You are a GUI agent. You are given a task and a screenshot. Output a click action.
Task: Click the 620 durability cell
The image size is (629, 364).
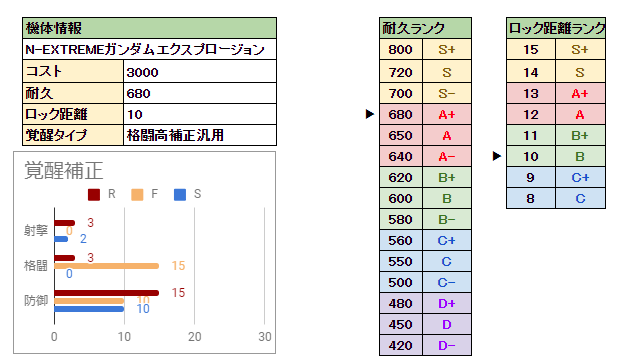(401, 177)
